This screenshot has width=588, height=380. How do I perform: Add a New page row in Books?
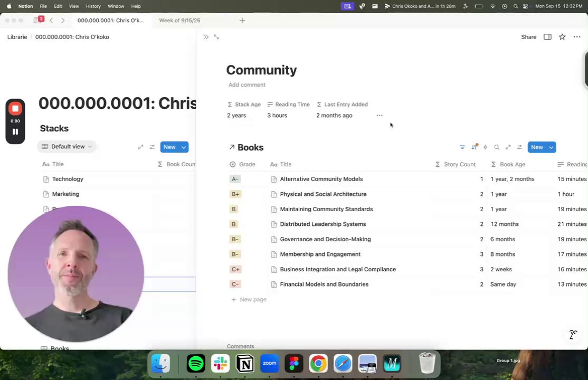(249, 299)
